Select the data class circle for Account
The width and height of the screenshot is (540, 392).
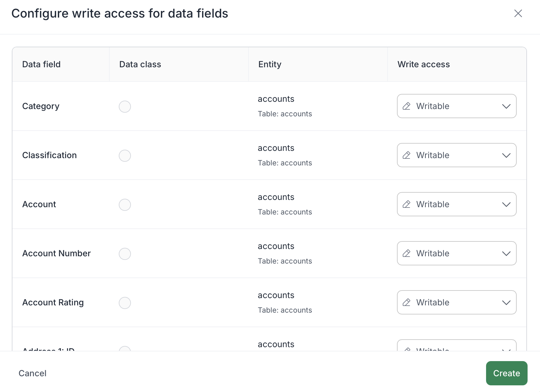125,205
